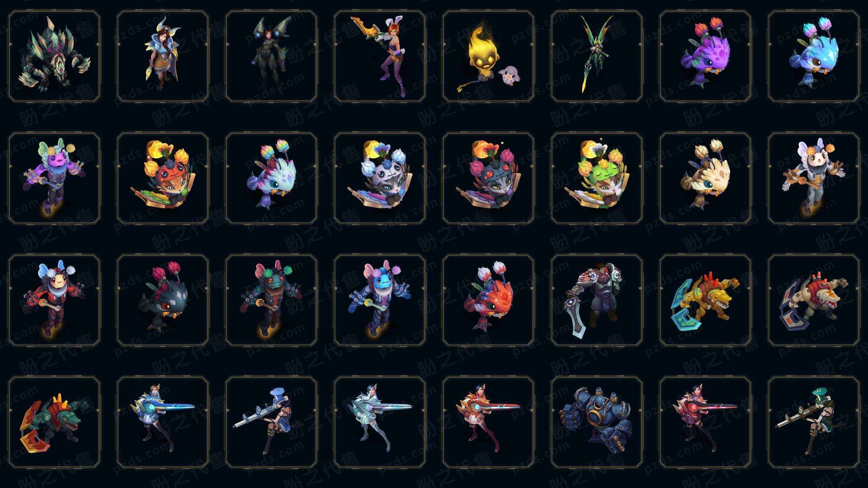The width and height of the screenshot is (868, 488).
Task: Select the armored warrior with greatsword
Action: [x=597, y=300]
